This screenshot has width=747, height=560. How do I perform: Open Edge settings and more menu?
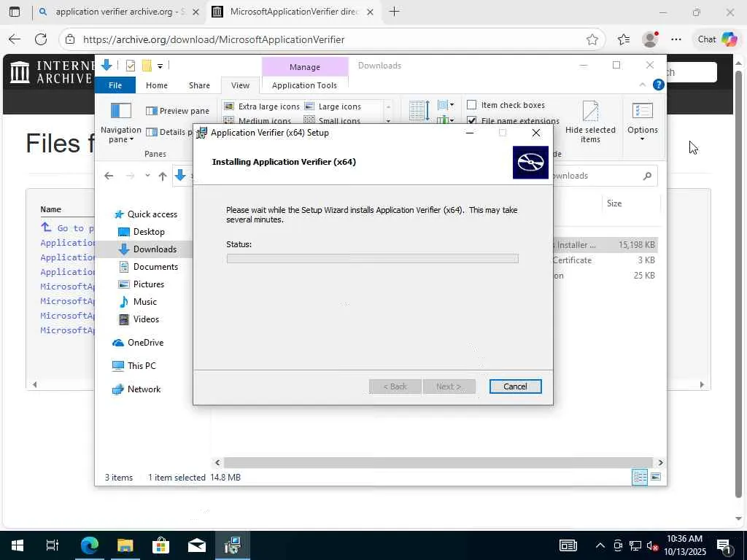click(676, 39)
